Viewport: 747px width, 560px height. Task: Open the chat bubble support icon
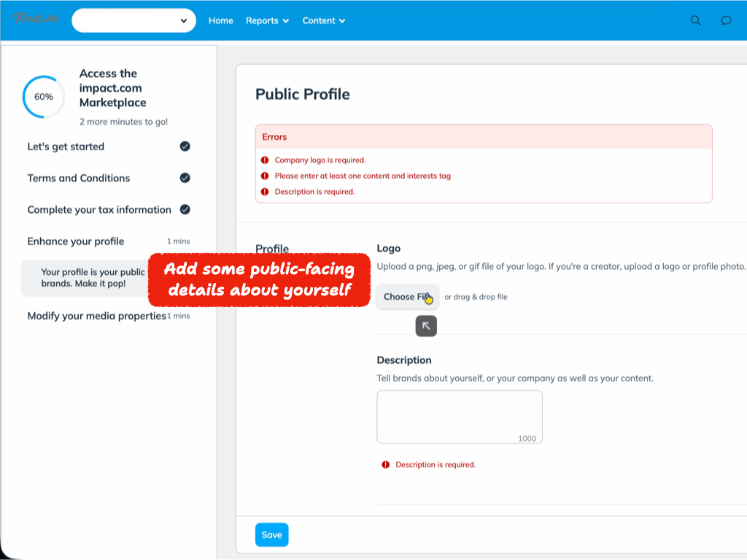point(726,20)
